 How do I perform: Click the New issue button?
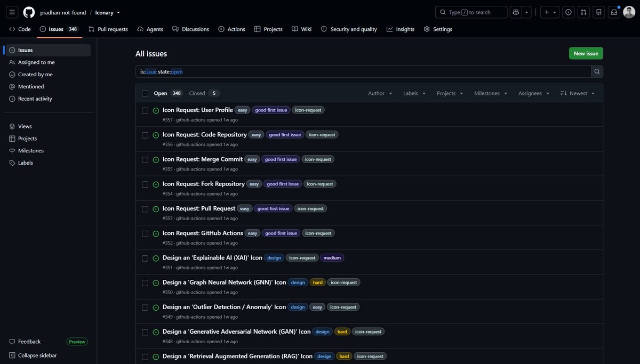pos(586,53)
